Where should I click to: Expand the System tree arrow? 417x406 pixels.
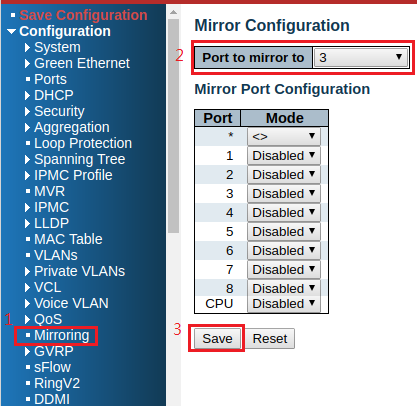(x=27, y=47)
